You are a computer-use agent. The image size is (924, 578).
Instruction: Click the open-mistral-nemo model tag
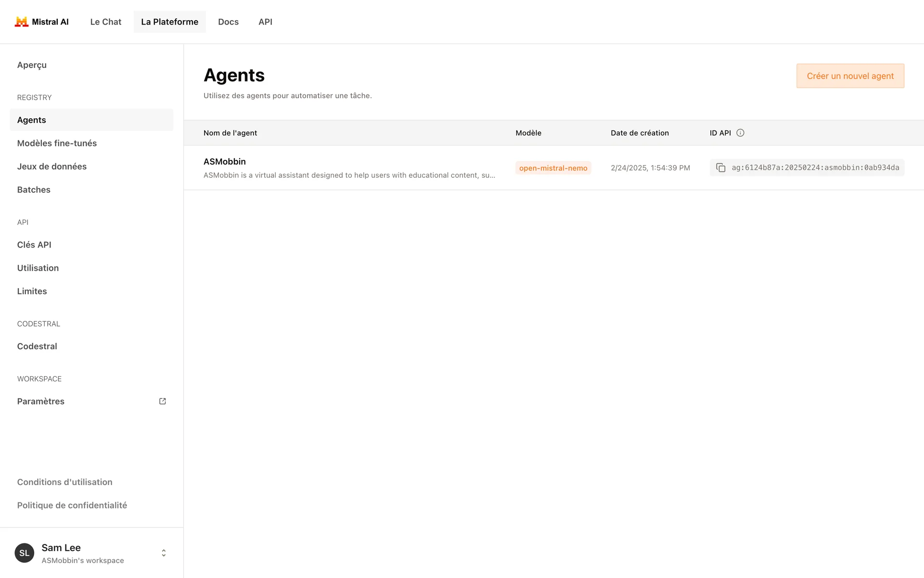tap(553, 168)
